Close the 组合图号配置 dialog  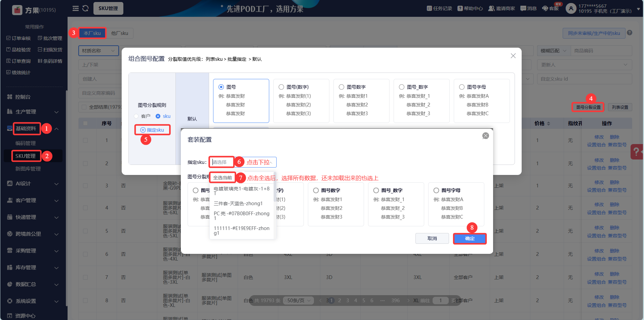coord(513,56)
